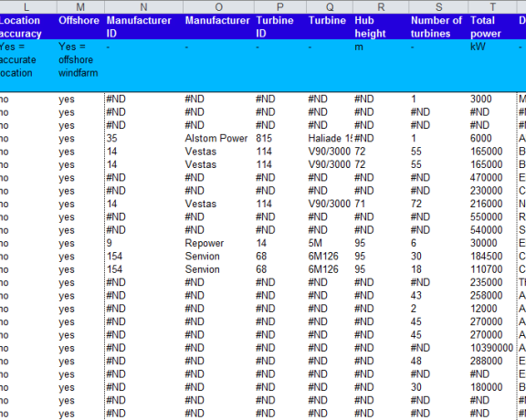Click the 'Alstom Power' manufacturer cell
The image size is (526, 420).
click(219, 138)
